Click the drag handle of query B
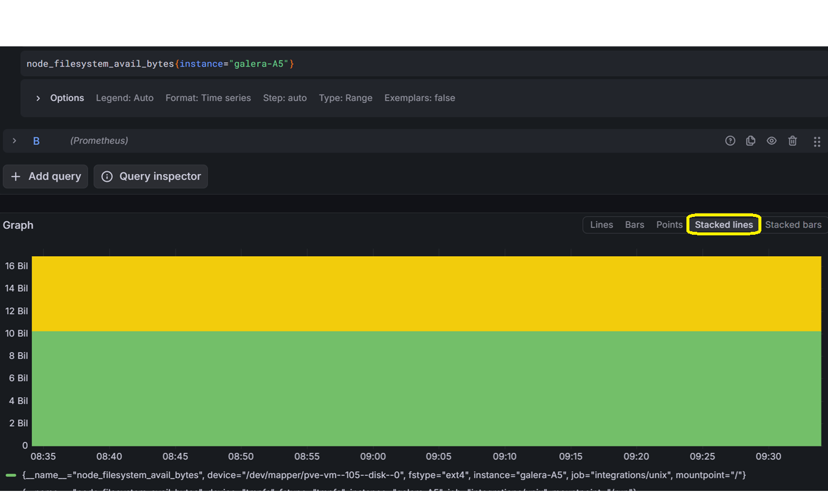The image size is (828, 504). (817, 141)
